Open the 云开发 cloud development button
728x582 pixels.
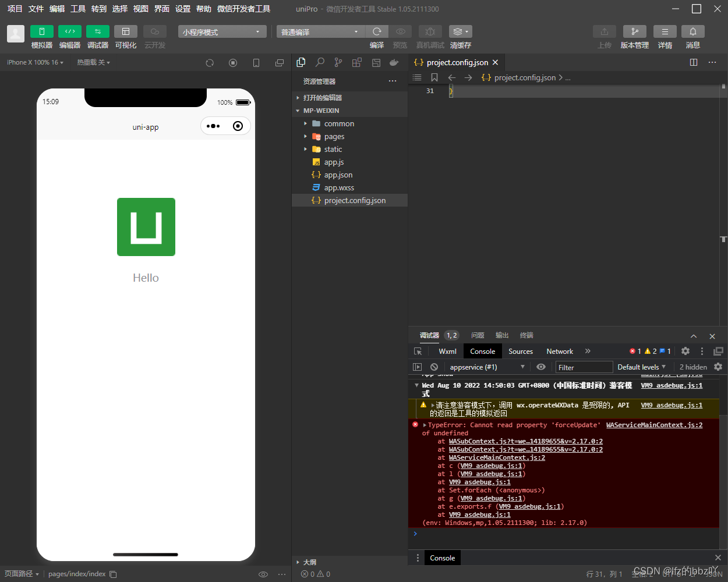pyautogui.click(x=155, y=31)
